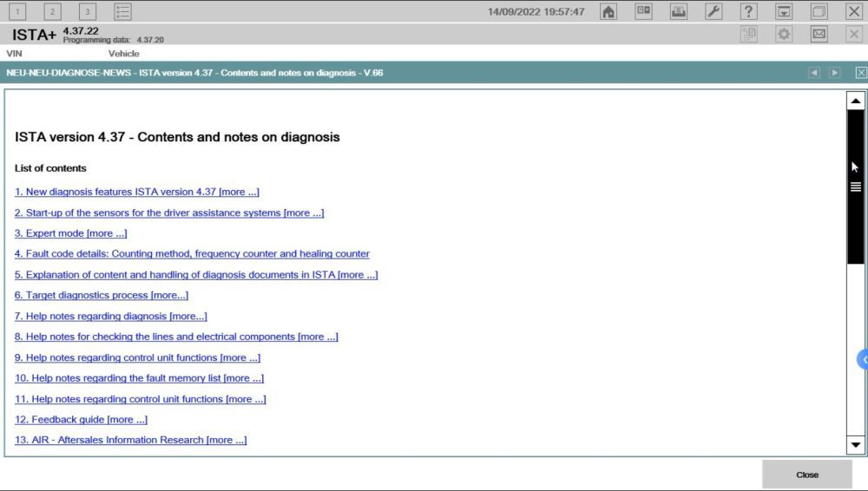Expand the blue side flyout chevron
This screenshot has height=491, width=868.
[x=863, y=359]
